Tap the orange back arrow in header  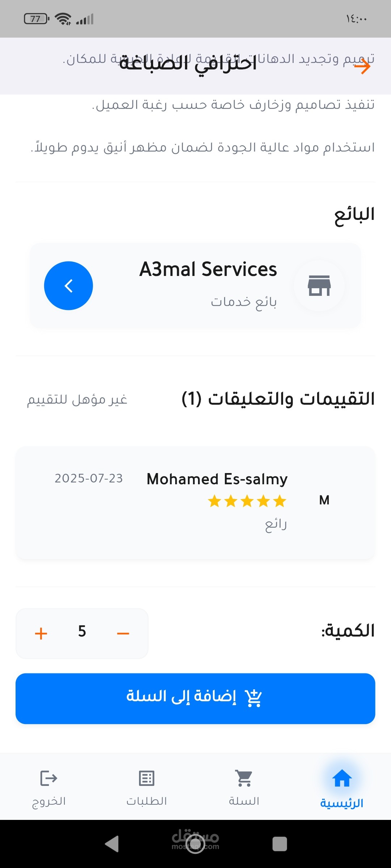(x=362, y=67)
